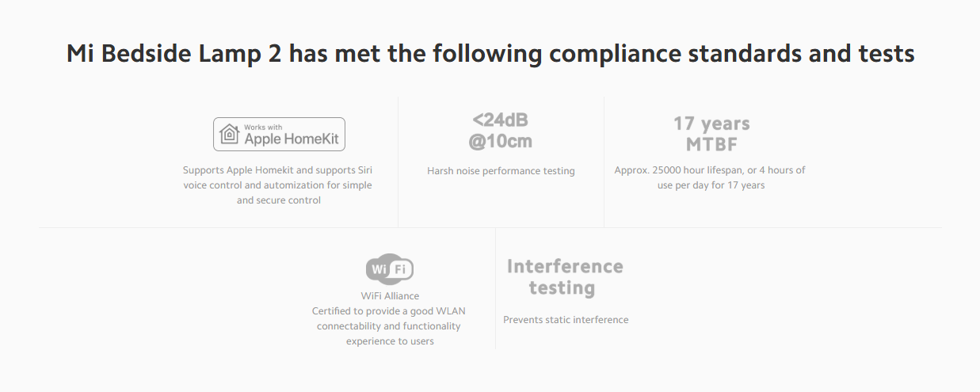980x392 pixels.
Task: Click large "testing" word below Interference
Action: pyautogui.click(x=562, y=288)
